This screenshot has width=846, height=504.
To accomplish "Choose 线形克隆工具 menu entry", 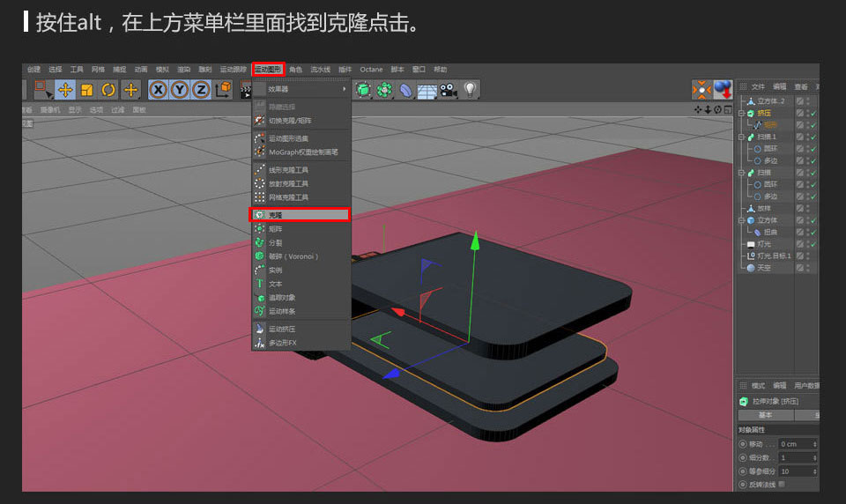I will [x=301, y=170].
